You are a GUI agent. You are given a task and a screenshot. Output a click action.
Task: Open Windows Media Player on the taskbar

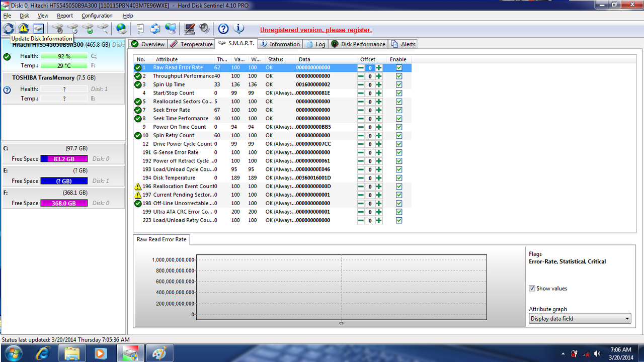[x=101, y=353]
